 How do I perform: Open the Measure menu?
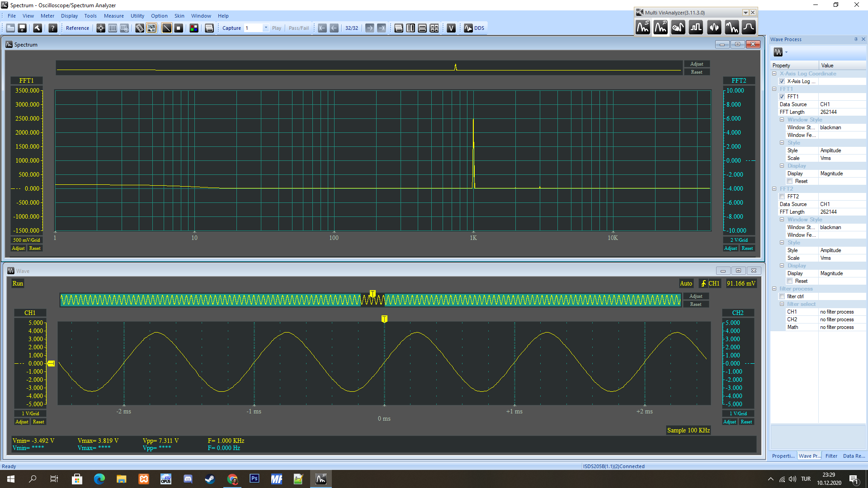pos(113,16)
